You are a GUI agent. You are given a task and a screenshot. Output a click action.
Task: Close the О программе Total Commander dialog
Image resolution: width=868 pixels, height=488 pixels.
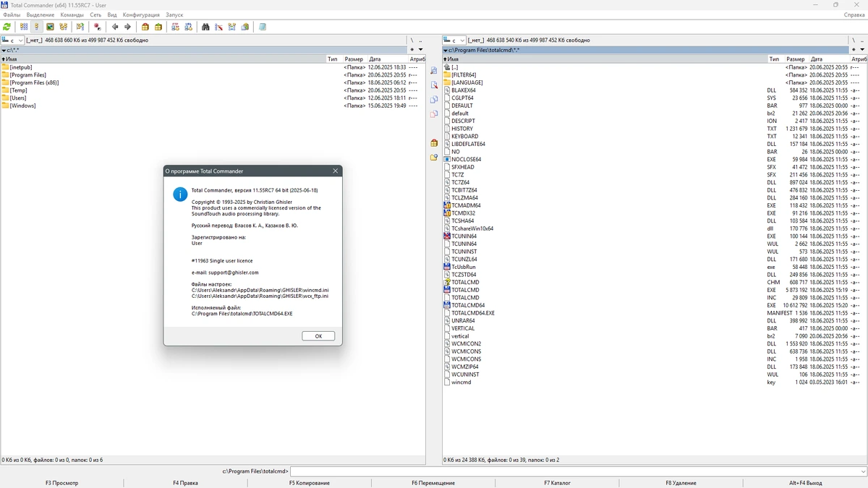(335, 171)
